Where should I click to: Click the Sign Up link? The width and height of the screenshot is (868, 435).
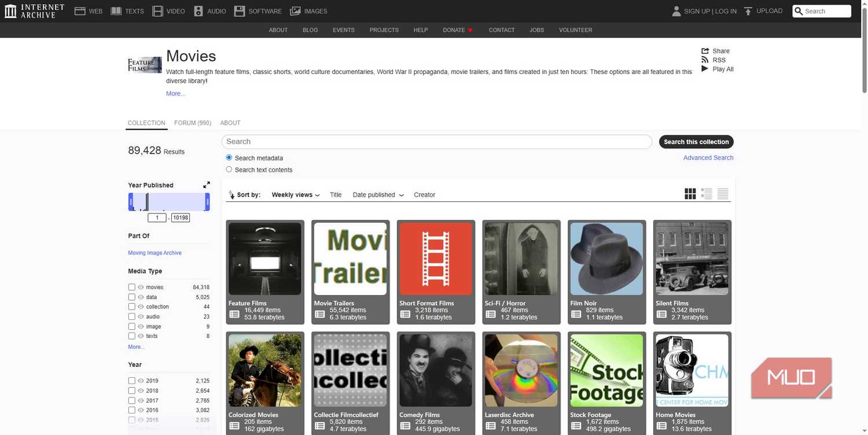click(x=697, y=11)
